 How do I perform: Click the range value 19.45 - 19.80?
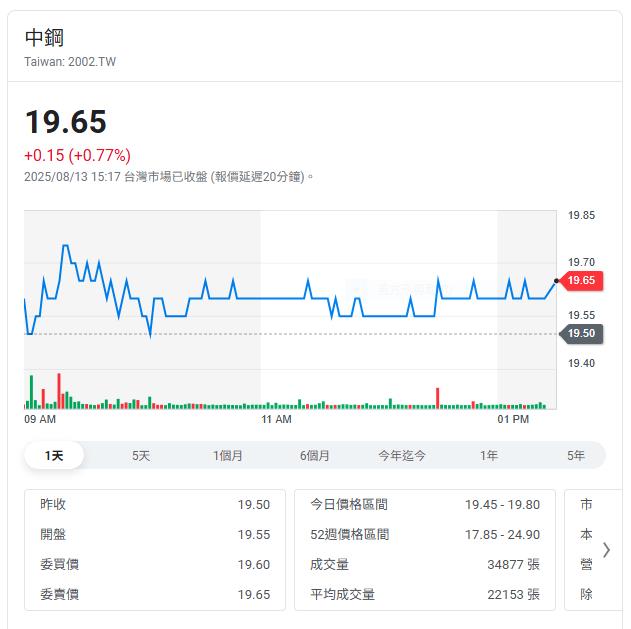tap(502, 505)
